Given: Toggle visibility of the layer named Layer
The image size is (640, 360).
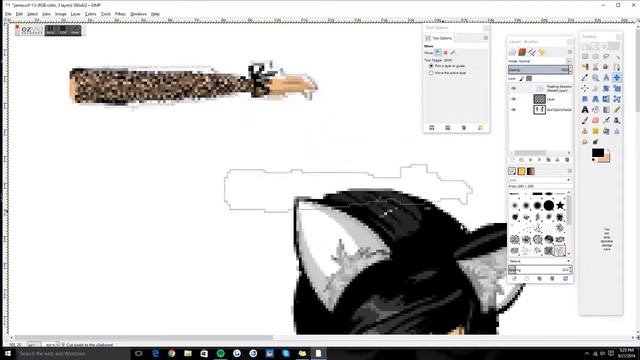Looking at the screenshot, I should [x=513, y=99].
